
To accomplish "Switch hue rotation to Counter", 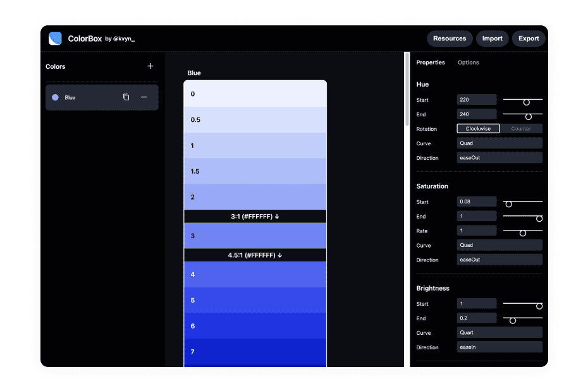I will click(x=522, y=128).
